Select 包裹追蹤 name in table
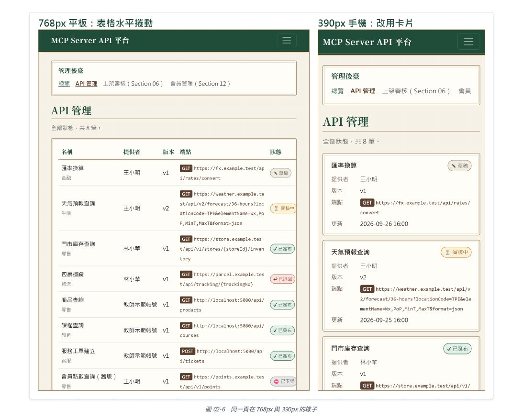 (x=73, y=274)
